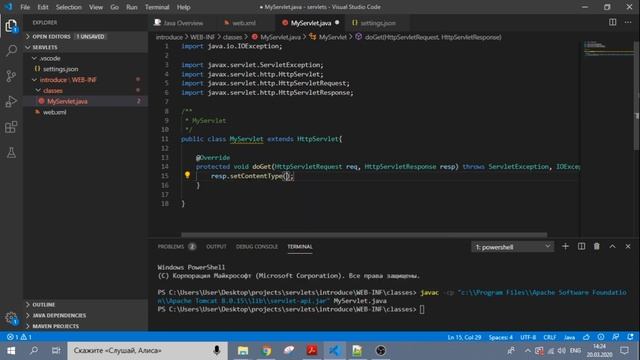Open the Debug Console tab

256,247
